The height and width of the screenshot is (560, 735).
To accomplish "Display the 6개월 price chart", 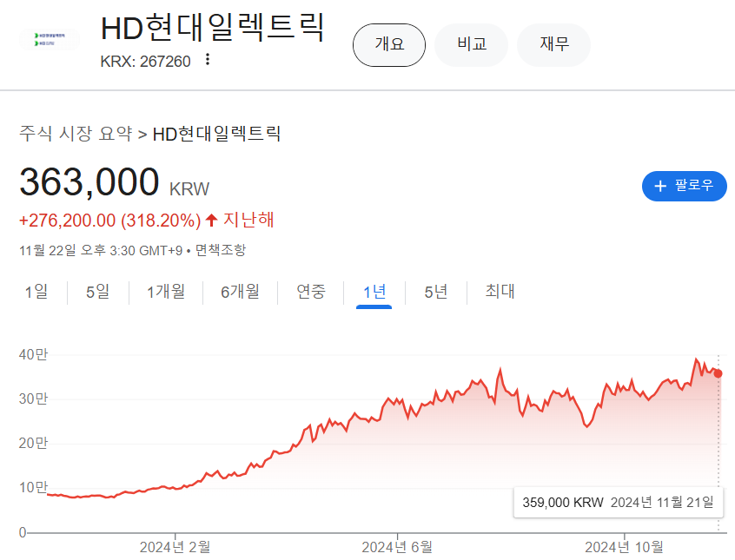I will point(240,292).
